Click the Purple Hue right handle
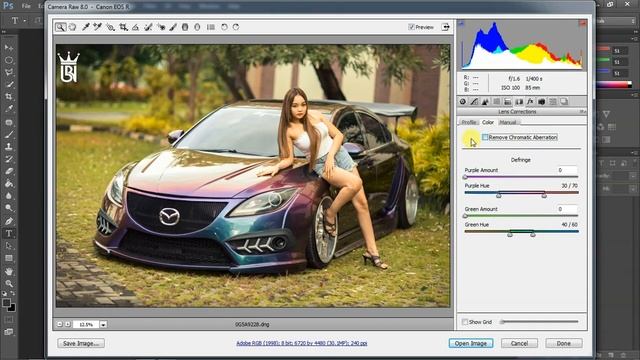The width and height of the screenshot is (640, 360). tap(544, 196)
